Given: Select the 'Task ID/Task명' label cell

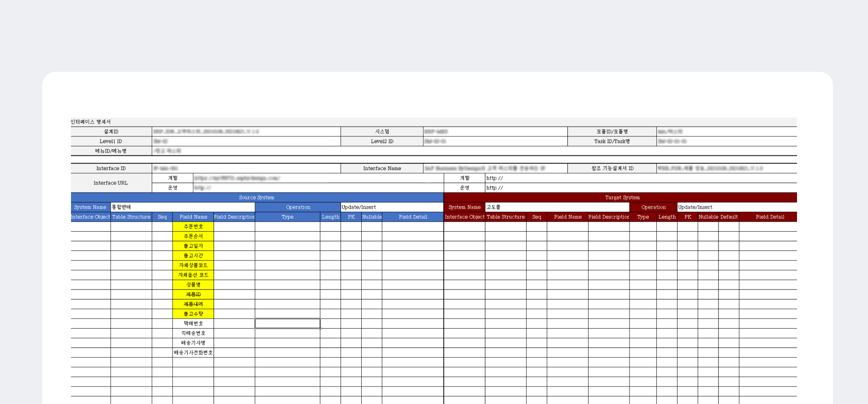Looking at the screenshot, I should point(612,141).
